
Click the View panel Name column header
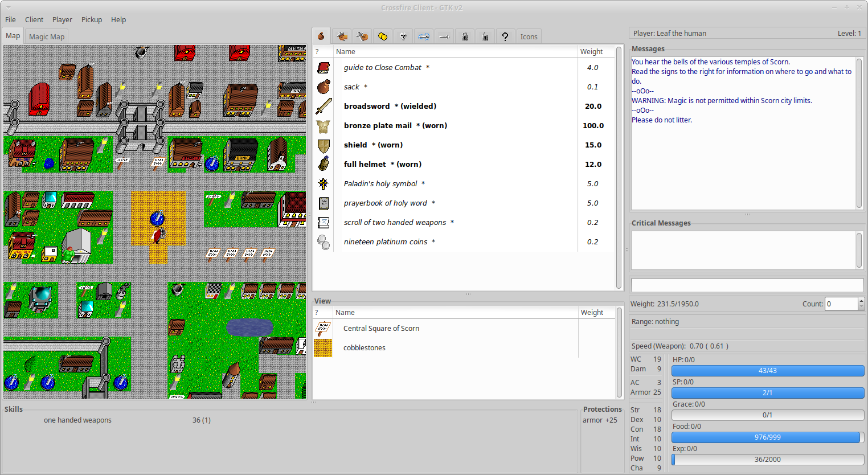pos(455,312)
